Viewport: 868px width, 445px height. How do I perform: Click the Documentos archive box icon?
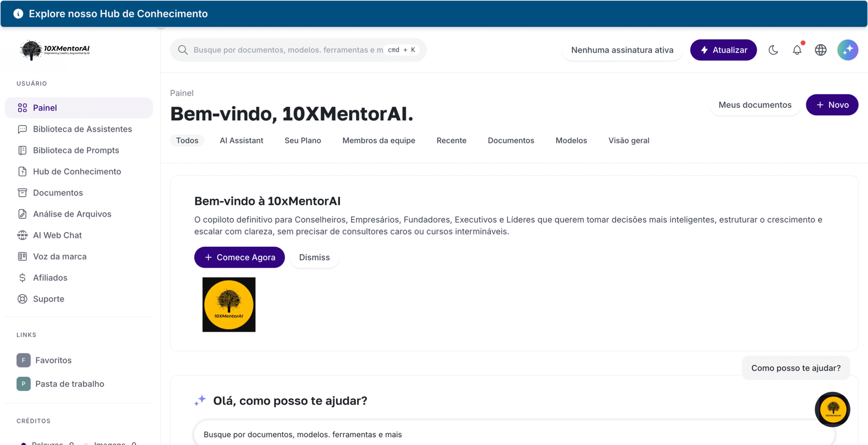22,192
